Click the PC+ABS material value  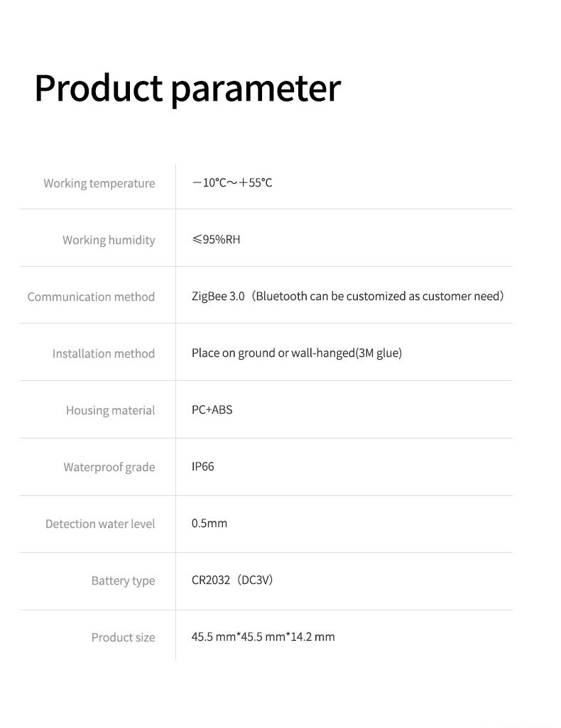click(x=212, y=409)
